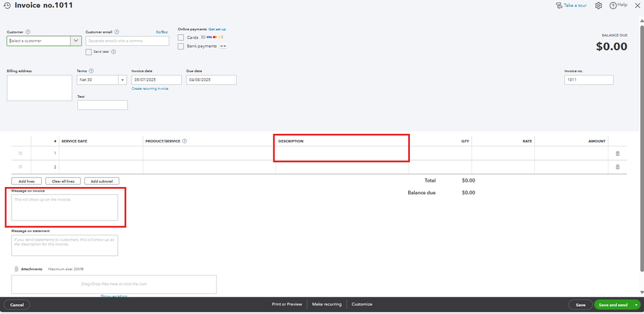Image resolution: width=644 pixels, height=314 pixels.
Task: Click the Invoice no. field 1011
Action: pyautogui.click(x=589, y=80)
